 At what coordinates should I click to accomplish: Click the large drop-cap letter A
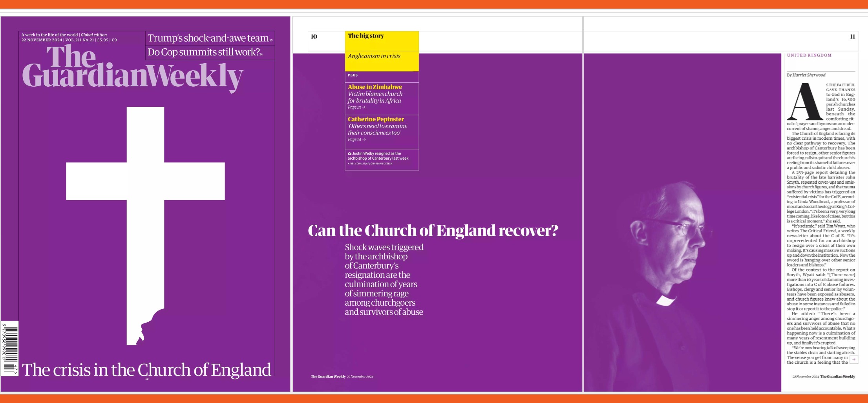tap(804, 102)
